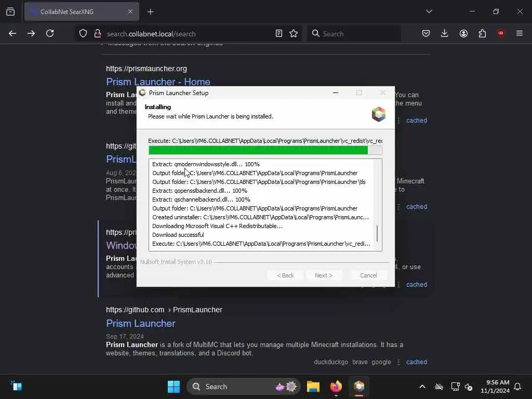Open options dots beside the last cached link
The height and width of the screenshot is (399, 532).
398,362
